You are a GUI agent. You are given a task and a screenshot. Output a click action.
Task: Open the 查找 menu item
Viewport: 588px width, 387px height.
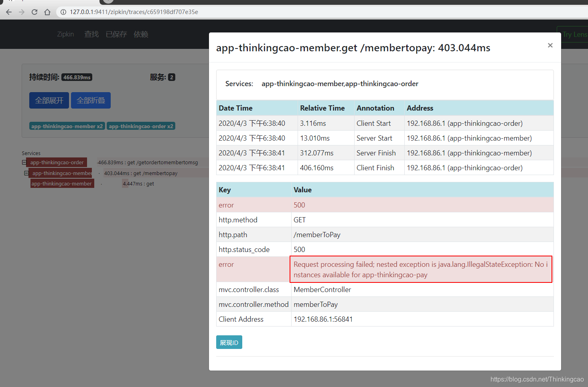coord(91,34)
